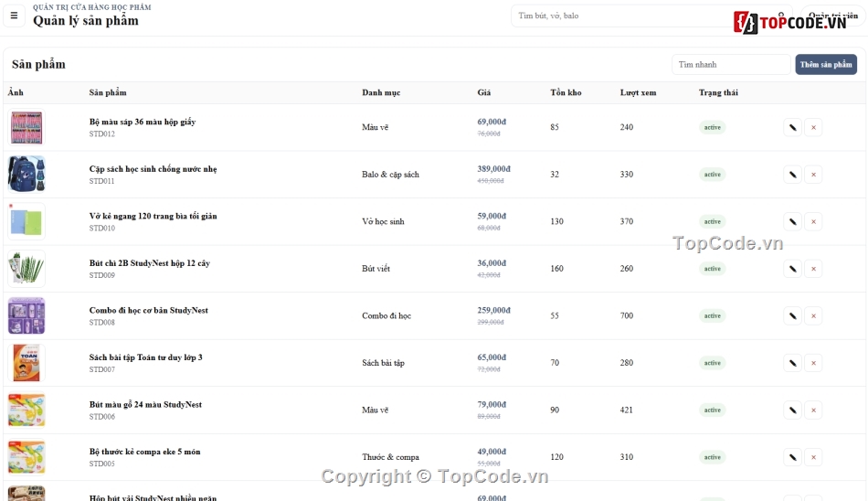868x501 pixels.
Task: Focus the Tìm nhanh quick search field
Action: tap(731, 64)
